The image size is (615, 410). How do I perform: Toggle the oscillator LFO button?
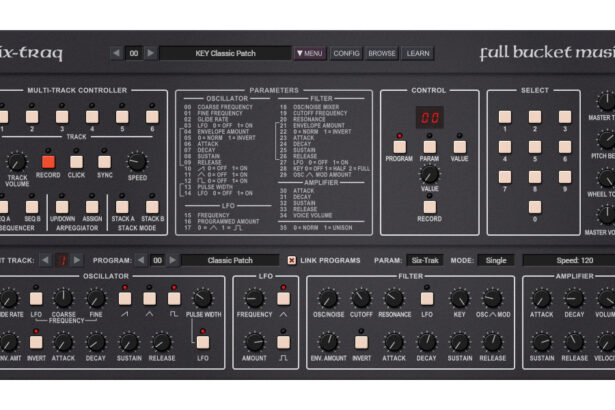(x=36, y=299)
